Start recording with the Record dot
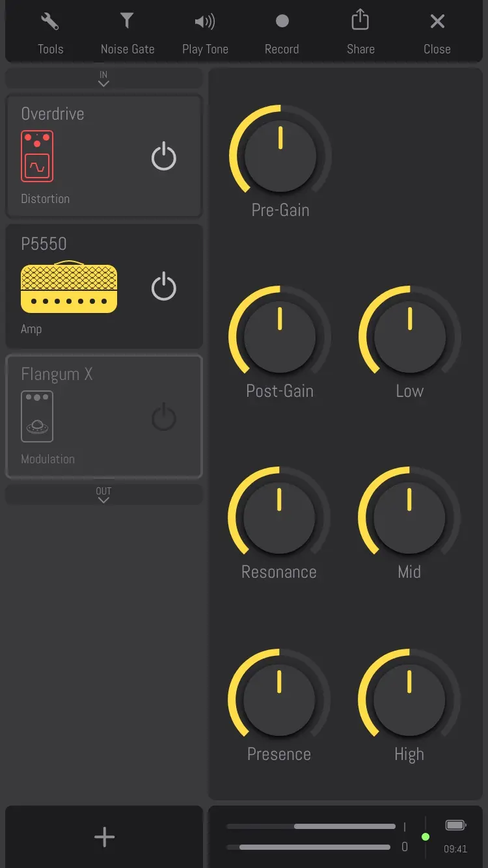Viewport: 488px width, 868px height. click(x=282, y=21)
